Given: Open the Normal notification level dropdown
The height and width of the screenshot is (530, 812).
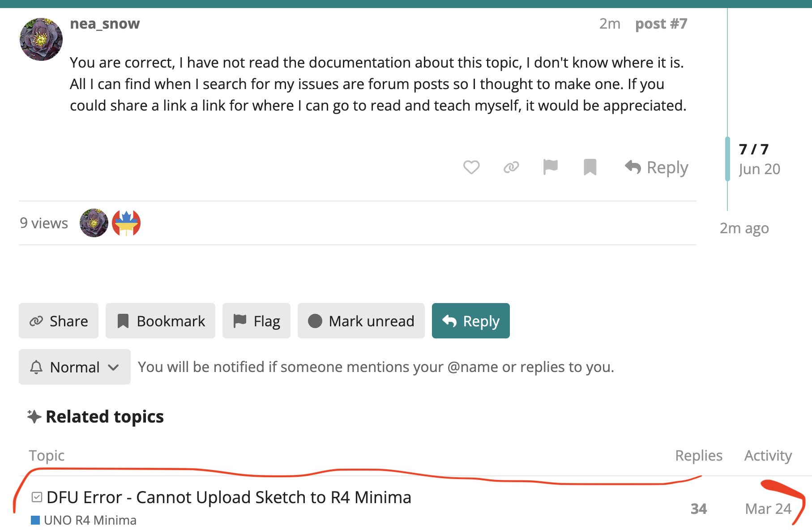Looking at the screenshot, I should tap(75, 367).
